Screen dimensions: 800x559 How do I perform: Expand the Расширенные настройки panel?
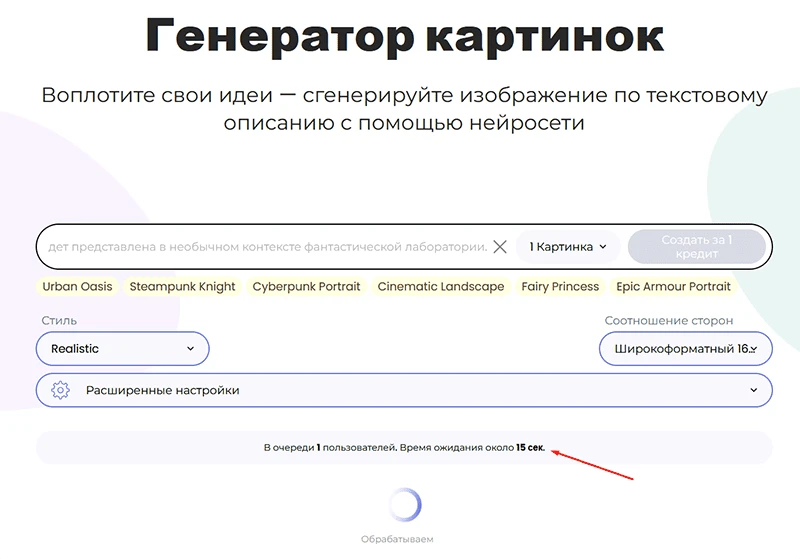click(x=404, y=390)
